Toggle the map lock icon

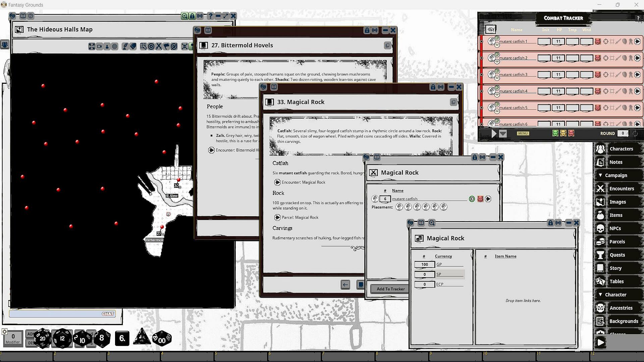click(x=192, y=16)
